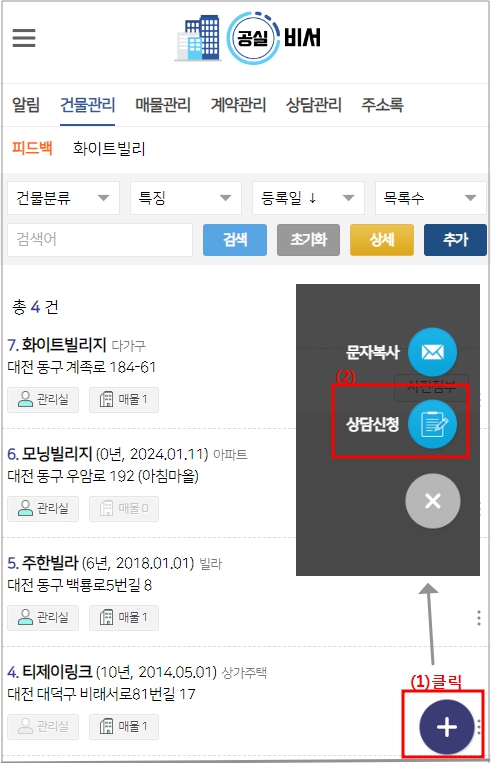Click the 검색어 search input field
Screen dimensions: 491x763
(x=100, y=239)
